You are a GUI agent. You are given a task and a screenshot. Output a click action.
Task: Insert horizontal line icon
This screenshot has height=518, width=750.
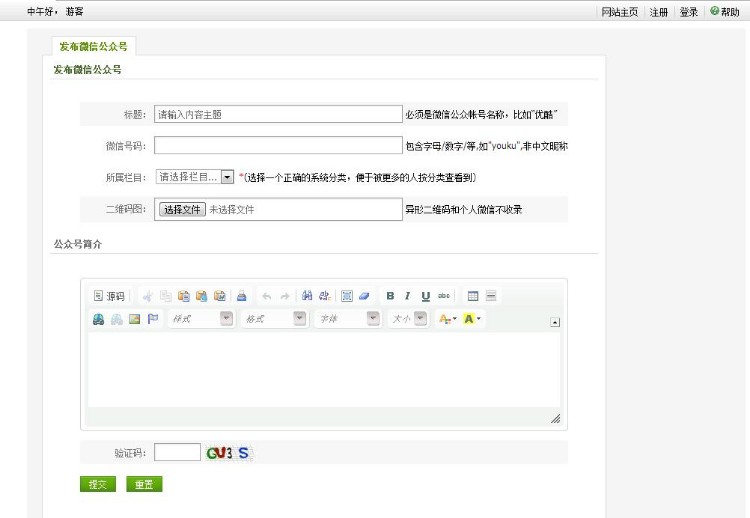click(491, 296)
